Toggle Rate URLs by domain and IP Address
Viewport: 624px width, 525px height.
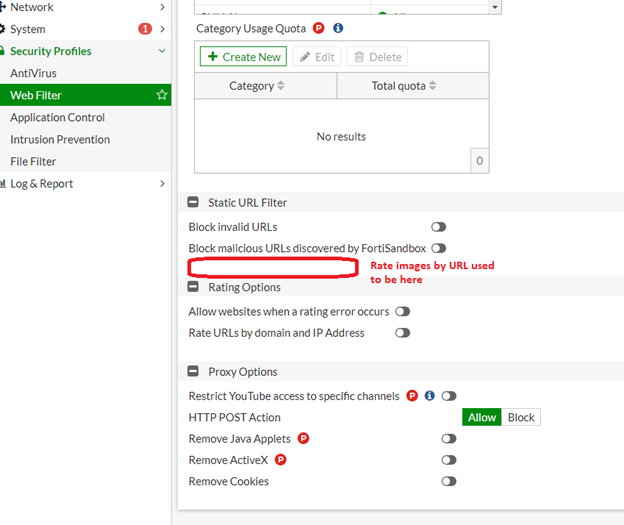[x=402, y=333]
